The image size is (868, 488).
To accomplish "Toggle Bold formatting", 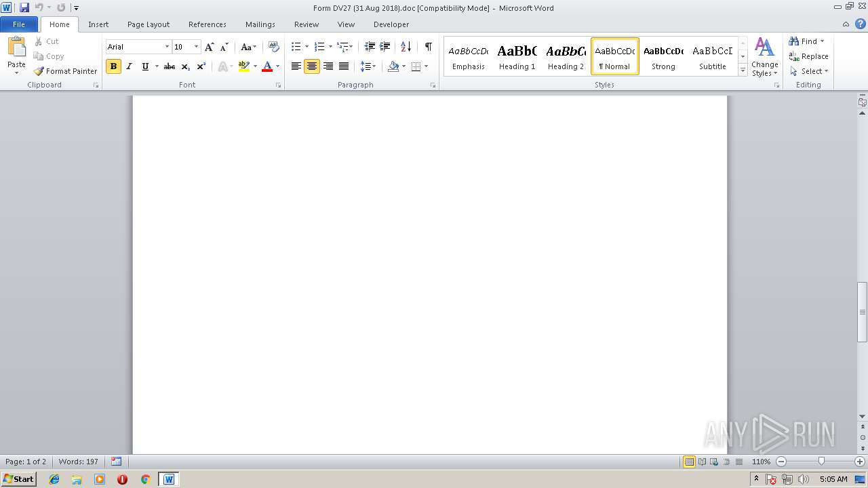I will (113, 66).
